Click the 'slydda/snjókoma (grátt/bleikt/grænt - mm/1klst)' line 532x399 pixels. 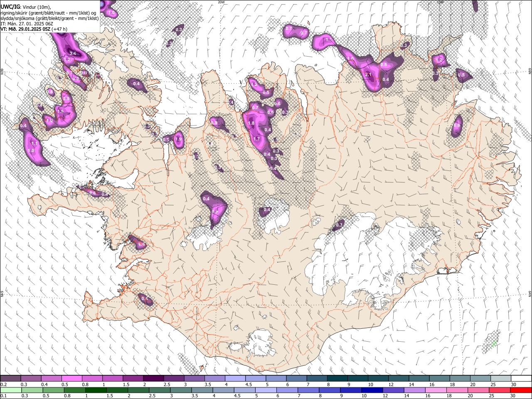click(49, 18)
